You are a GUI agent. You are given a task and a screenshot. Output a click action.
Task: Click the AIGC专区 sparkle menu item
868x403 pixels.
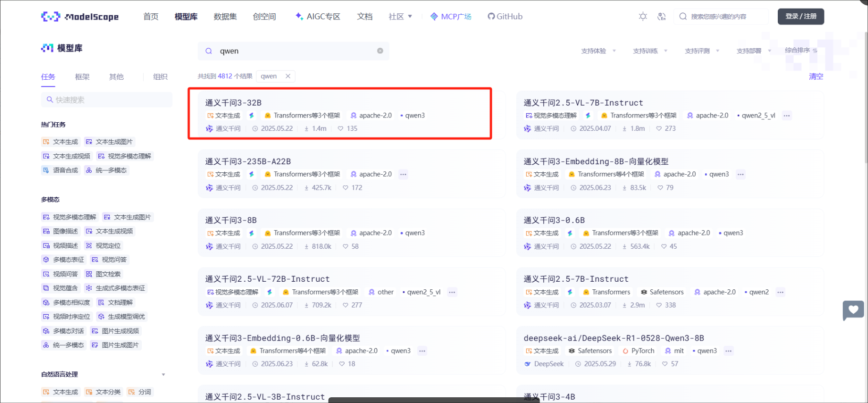tap(318, 17)
